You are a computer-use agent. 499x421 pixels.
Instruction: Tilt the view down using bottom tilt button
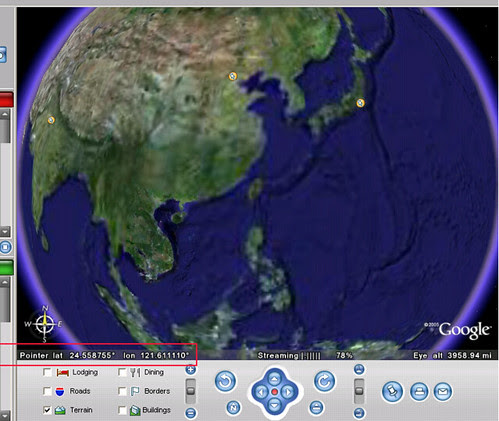[359, 413]
